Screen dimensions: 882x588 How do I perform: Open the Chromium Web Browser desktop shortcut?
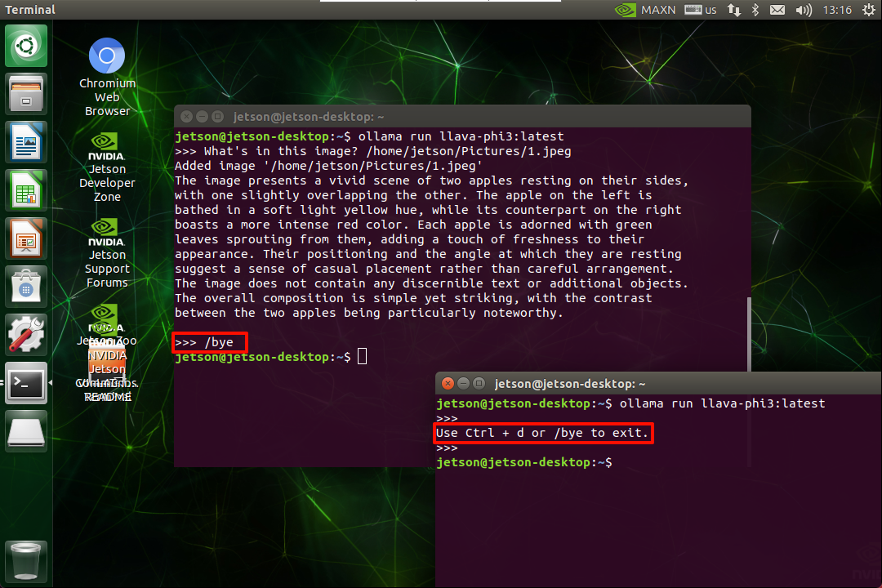[x=107, y=77]
